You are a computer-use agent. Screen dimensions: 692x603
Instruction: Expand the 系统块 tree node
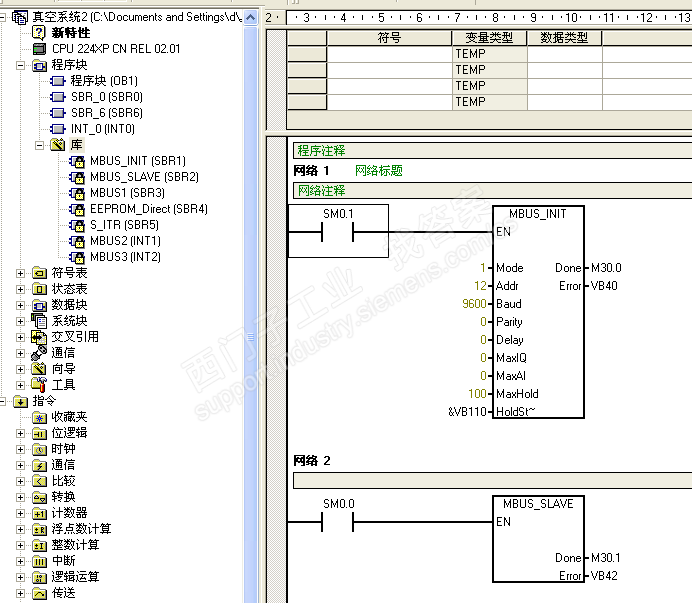(x=20, y=321)
